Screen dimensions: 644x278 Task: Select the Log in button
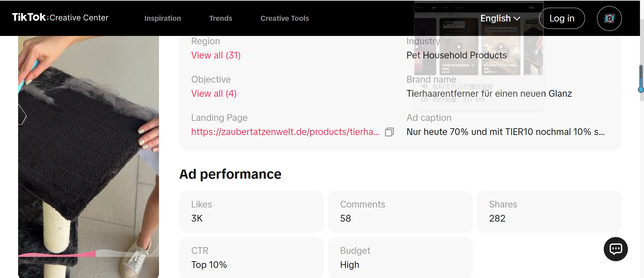[562, 18]
